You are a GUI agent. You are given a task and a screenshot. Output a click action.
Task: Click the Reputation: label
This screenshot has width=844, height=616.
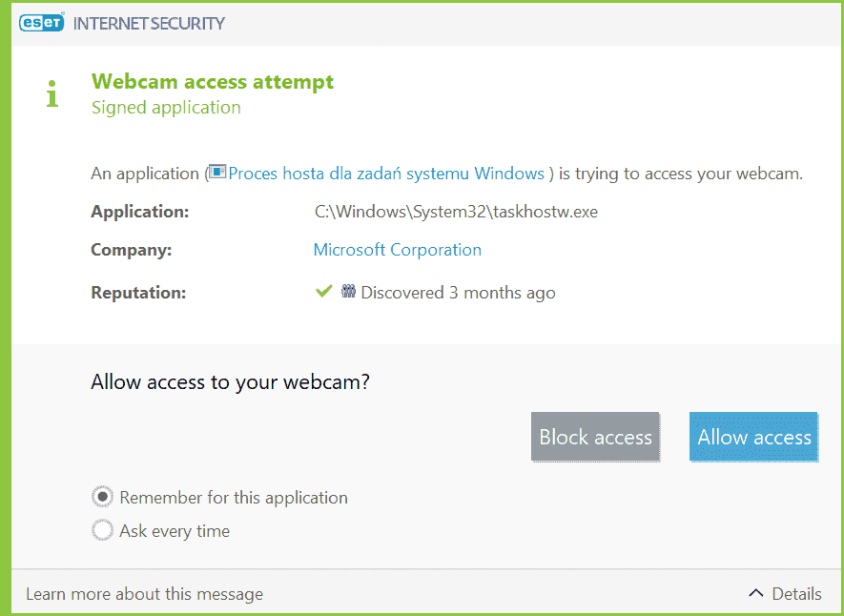tap(138, 293)
